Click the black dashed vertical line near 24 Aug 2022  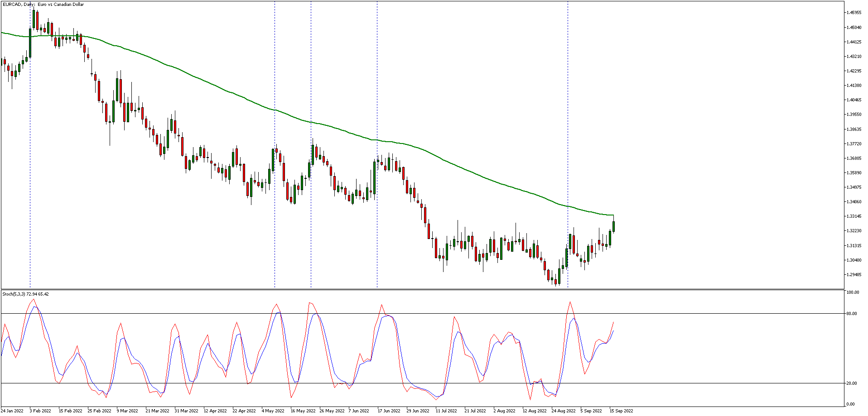568,136
